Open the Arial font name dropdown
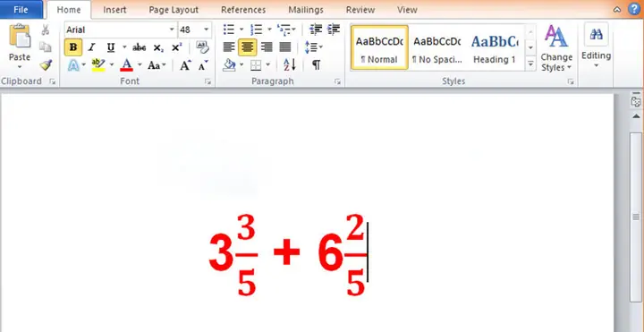The width and height of the screenshot is (644, 332). tap(172, 30)
